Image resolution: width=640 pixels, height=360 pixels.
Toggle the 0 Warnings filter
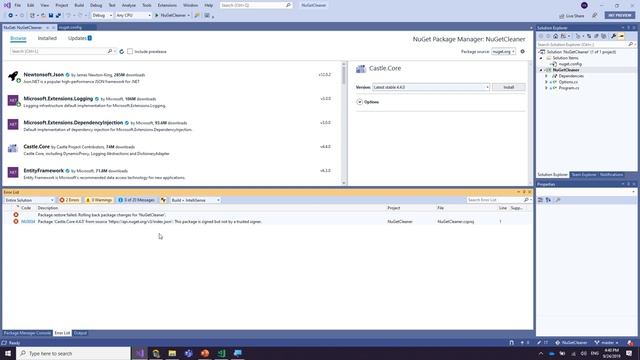coord(99,200)
